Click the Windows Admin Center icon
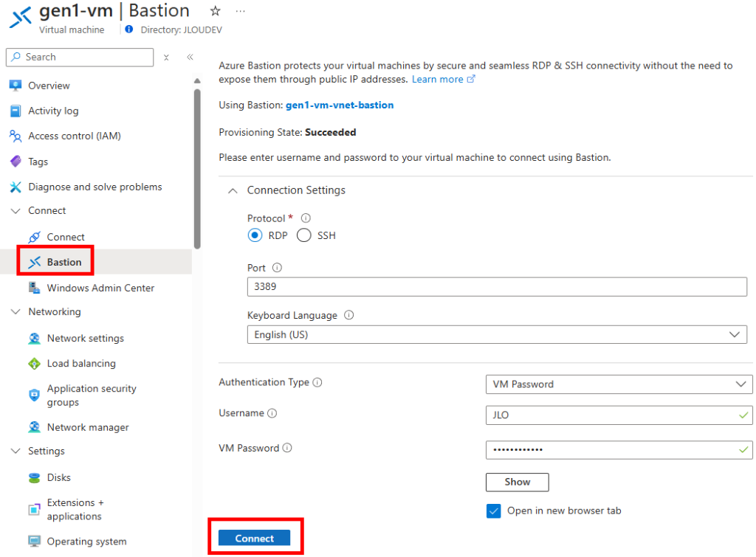Viewport: 756px width, 557px height. tap(34, 288)
